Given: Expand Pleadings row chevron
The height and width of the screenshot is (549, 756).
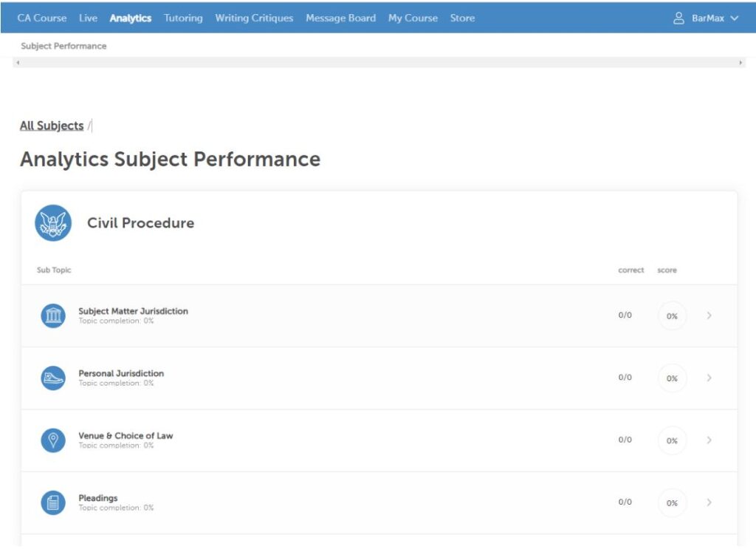Looking at the screenshot, I should (x=709, y=502).
